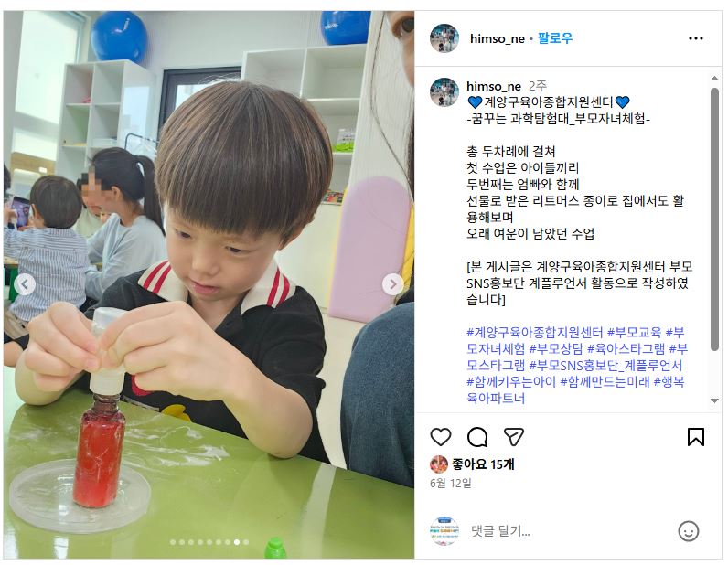Save post with bookmark icon
Viewport: 728px width, 565px height.
point(695,437)
